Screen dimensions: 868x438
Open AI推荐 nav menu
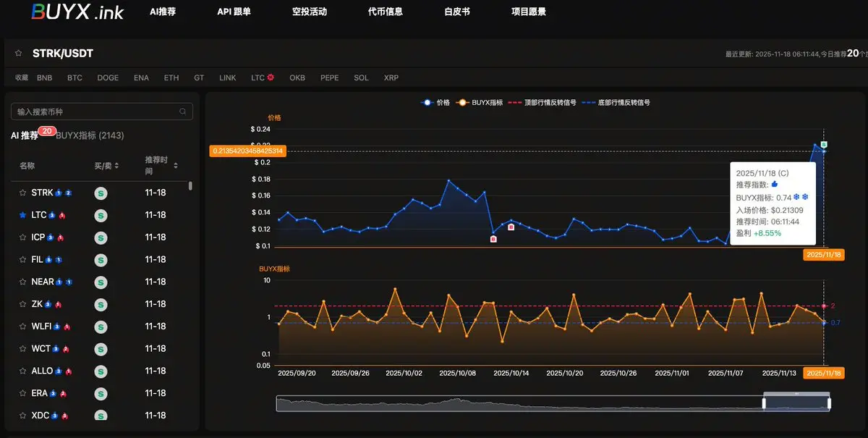coord(163,12)
